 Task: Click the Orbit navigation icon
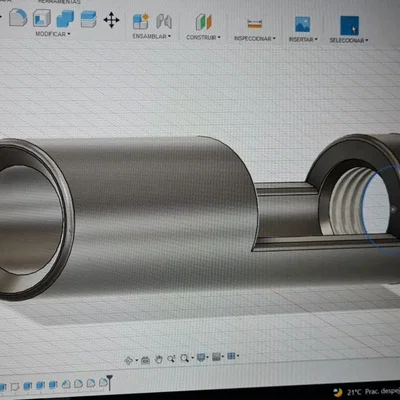128,360
